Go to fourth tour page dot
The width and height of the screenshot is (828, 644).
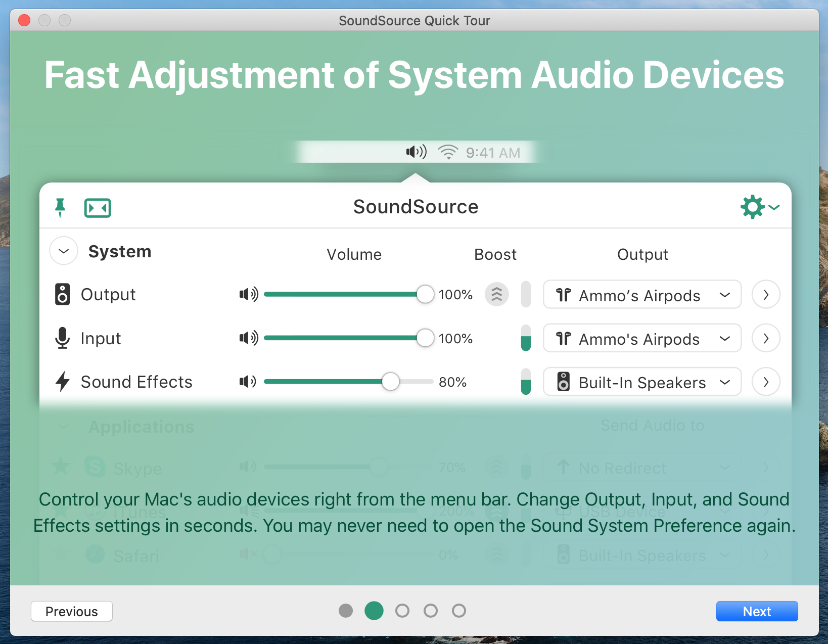(x=431, y=611)
